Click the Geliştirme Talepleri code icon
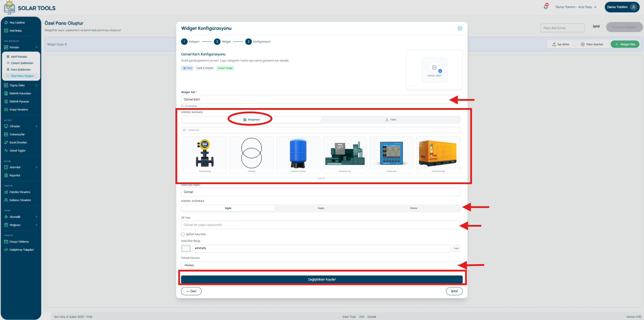The height and width of the screenshot is (320, 644). click(x=6, y=250)
